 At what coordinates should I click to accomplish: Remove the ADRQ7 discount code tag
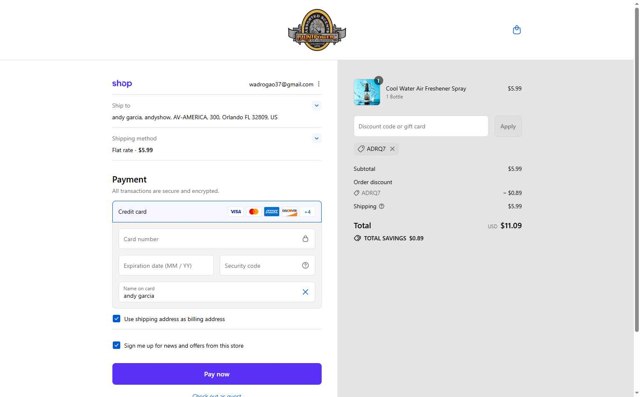pos(392,149)
